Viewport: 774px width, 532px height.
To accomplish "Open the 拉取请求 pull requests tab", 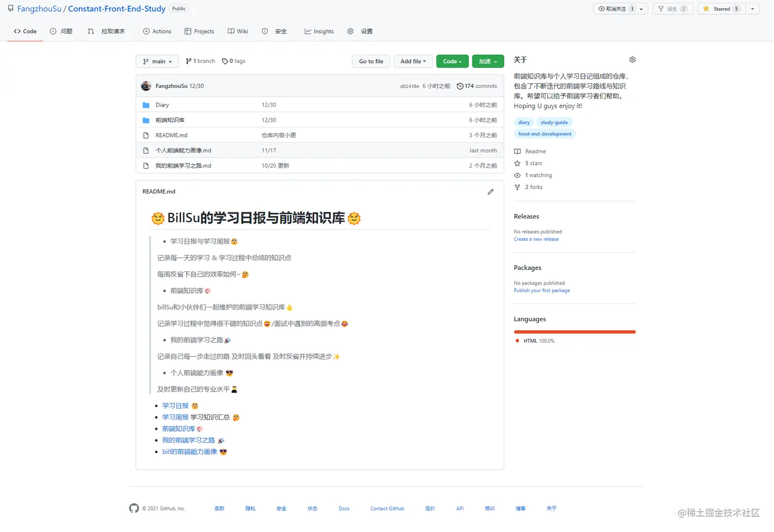I will pyautogui.click(x=106, y=31).
